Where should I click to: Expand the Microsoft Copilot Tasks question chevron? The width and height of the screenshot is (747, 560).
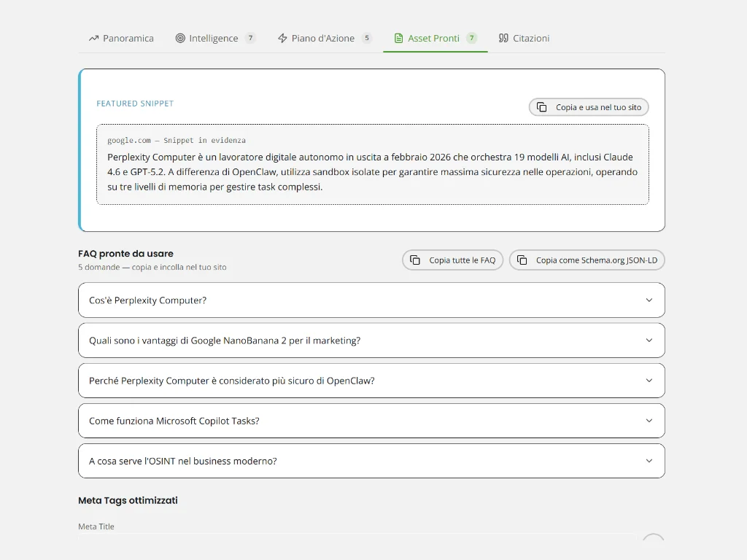pyautogui.click(x=649, y=421)
